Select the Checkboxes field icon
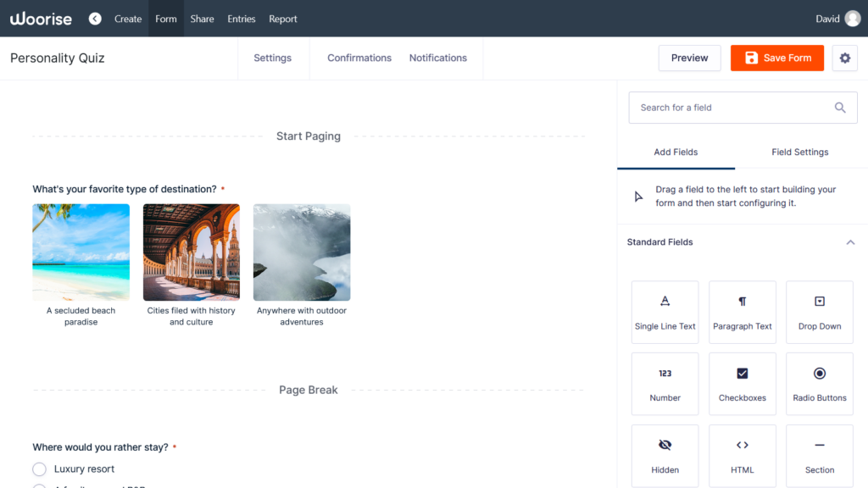The height and width of the screenshot is (488, 868). 742,383
